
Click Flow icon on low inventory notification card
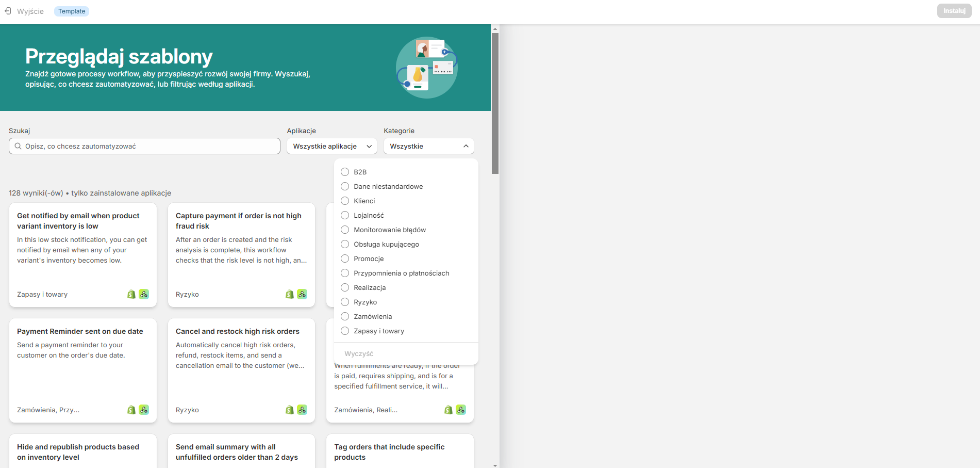[x=144, y=294]
